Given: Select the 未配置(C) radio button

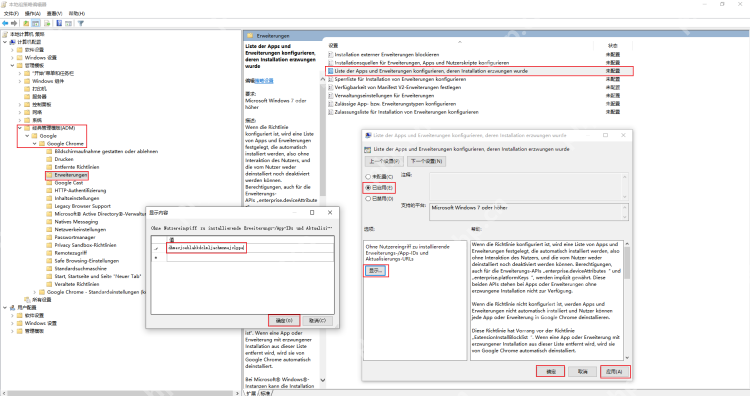Looking at the screenshot, I should (x=368, y=176).
